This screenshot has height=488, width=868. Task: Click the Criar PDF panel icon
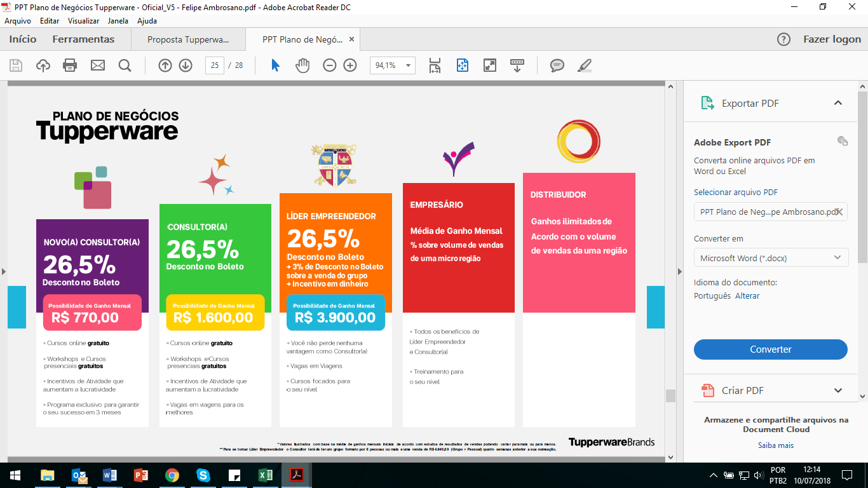pyautogui.click(x=707, y=390)
